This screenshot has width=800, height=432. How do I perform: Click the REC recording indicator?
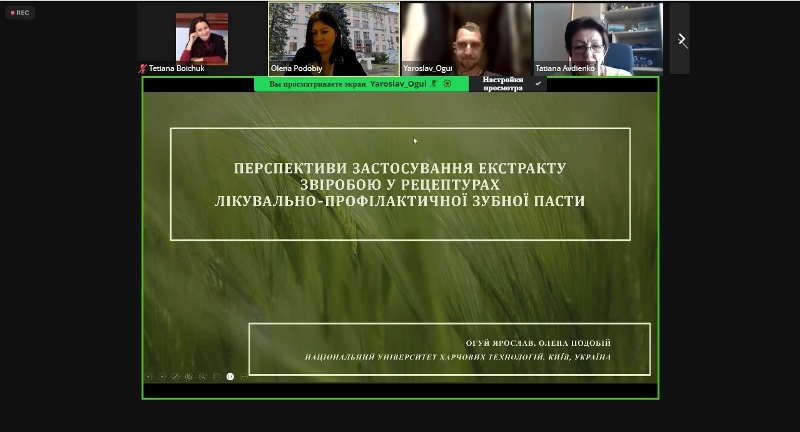coord(20,13)
